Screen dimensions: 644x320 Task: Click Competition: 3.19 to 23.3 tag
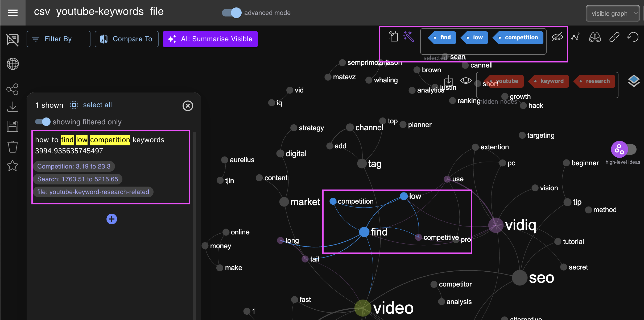(x=74, y=166)
